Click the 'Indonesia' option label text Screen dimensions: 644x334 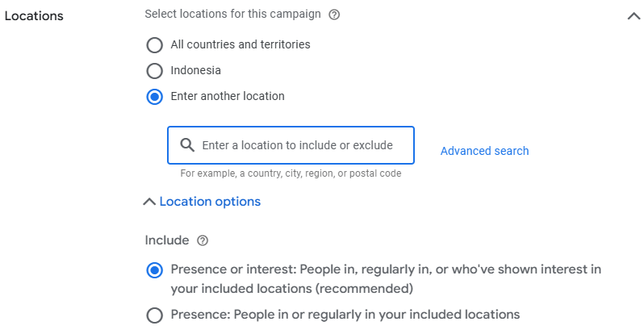click(196, 70)
